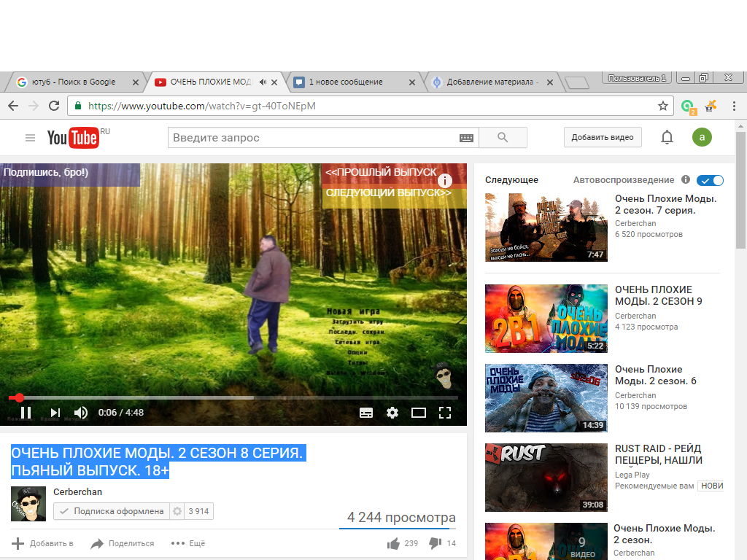
Task: Open RUST RAID - РЕЙД ПЕЩЕРЫ video link
Action: (659, 454)
